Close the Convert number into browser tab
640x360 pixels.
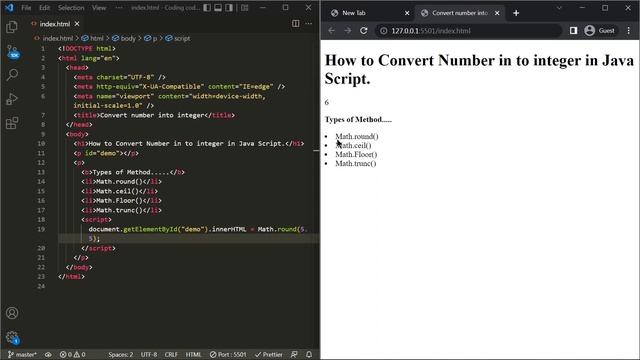[497, 13]
